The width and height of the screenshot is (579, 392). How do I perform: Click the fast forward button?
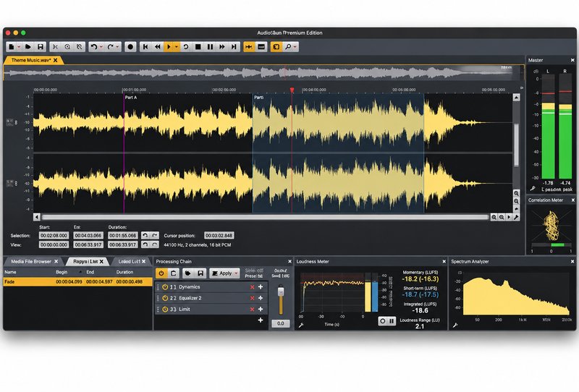click(222, 47)
